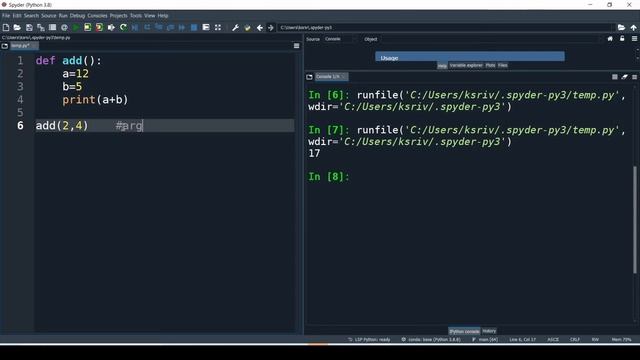Go forward to next cursor position

point(271,27)
